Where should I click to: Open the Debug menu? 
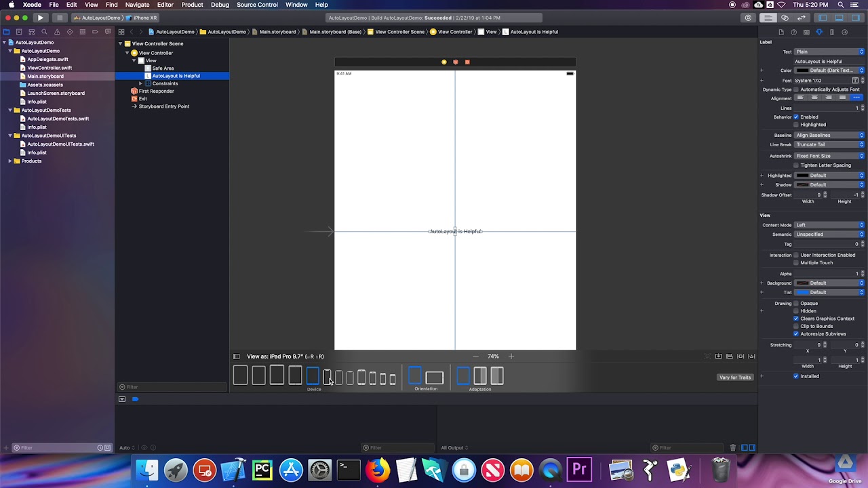pos(220,5)
